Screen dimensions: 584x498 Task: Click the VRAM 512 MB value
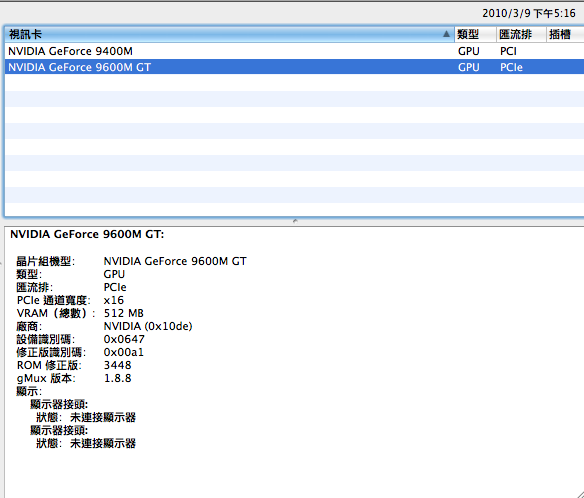(124, 313)
